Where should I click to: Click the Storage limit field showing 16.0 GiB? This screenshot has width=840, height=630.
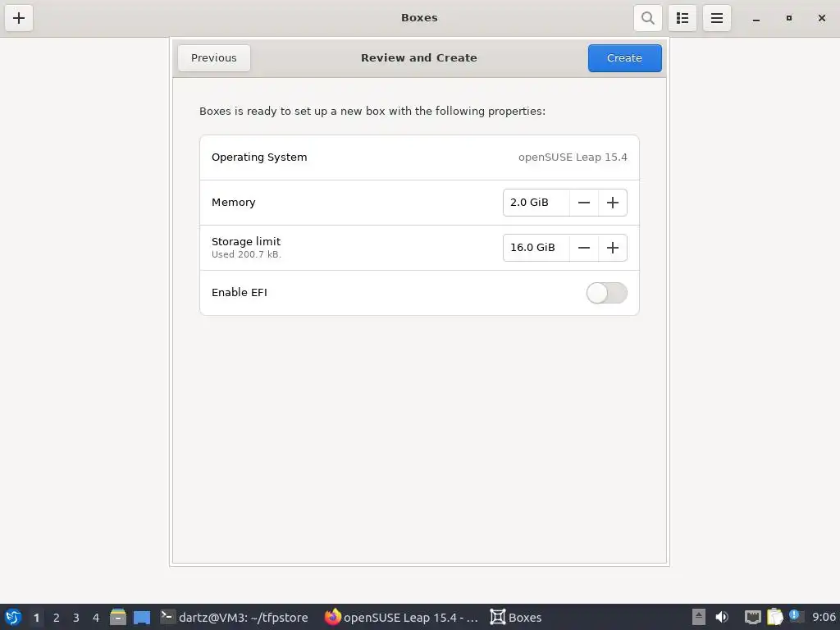pyautogui.click(x=536, y=248)
